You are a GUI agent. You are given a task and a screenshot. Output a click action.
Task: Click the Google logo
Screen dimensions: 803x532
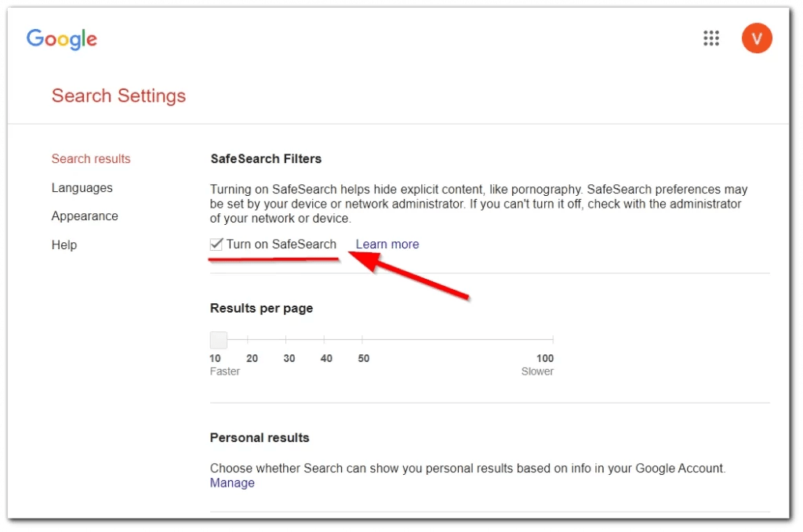62,39
